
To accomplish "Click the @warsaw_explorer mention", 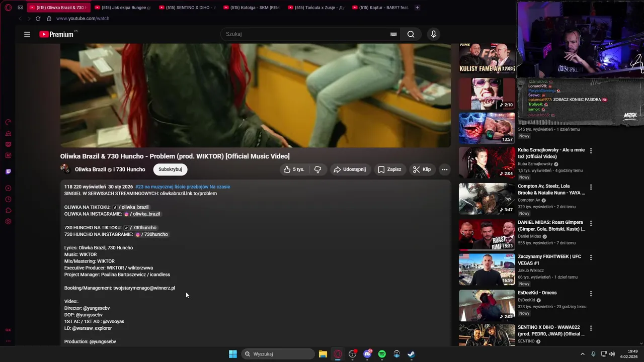I will click(x=92, y=328).
